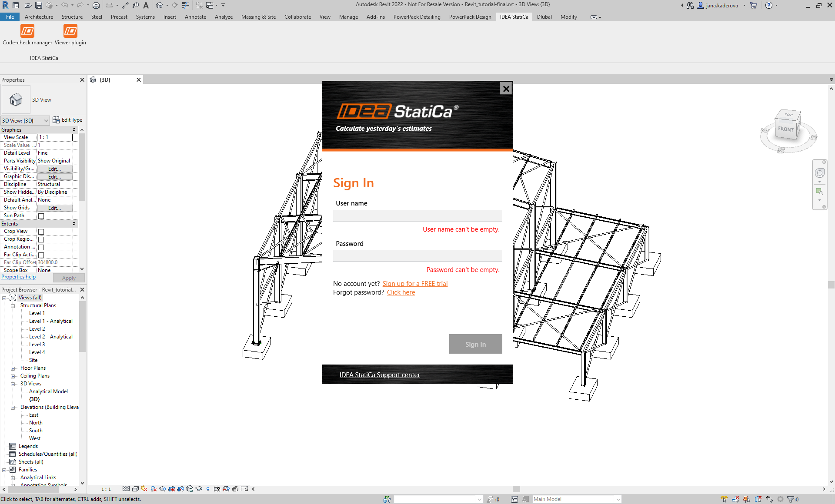835x504 pixels.
Task: Click the Annotate ribbon tab
Action: tap(195, 17)
